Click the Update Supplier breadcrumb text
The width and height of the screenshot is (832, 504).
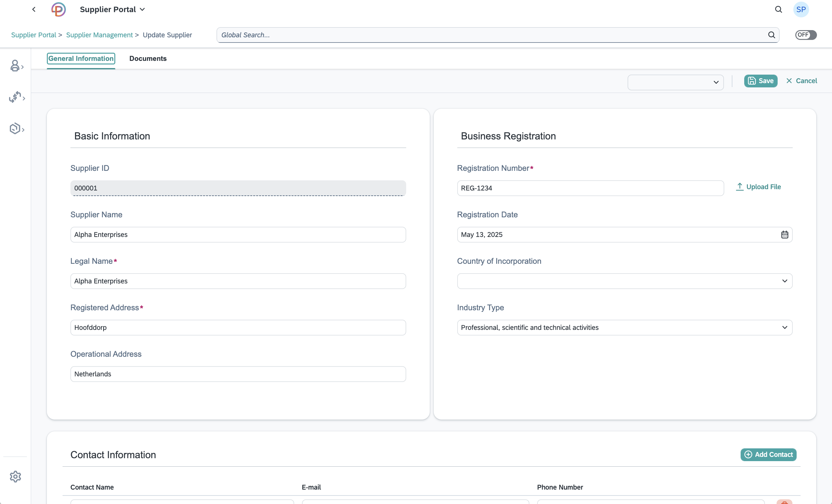coord(167,35)
